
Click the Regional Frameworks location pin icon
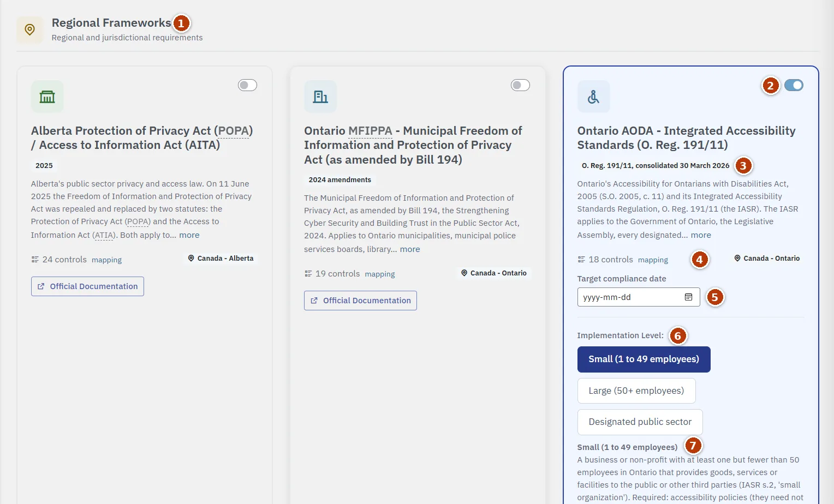pos(29,29)
